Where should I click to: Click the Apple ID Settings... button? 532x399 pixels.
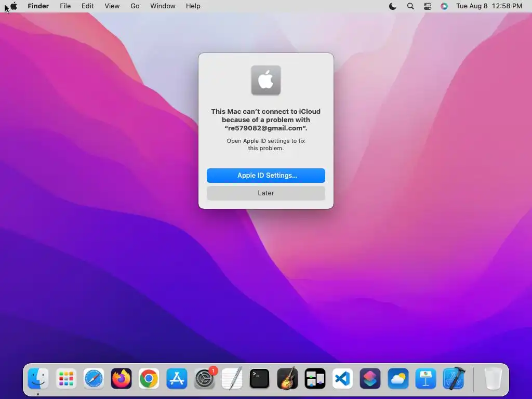click(266, 176)
